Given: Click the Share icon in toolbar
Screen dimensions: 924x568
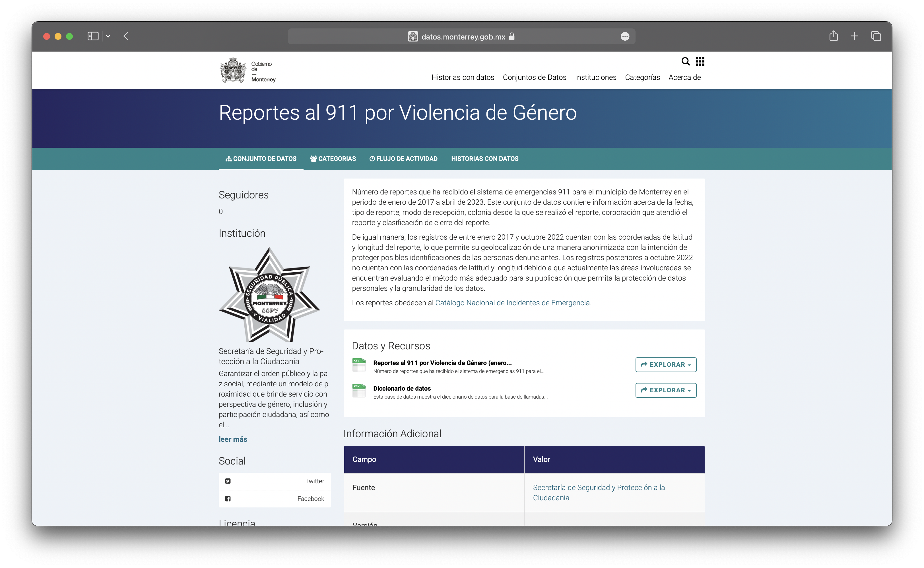Looking at the screenshot, I should [x=834, y=36].
